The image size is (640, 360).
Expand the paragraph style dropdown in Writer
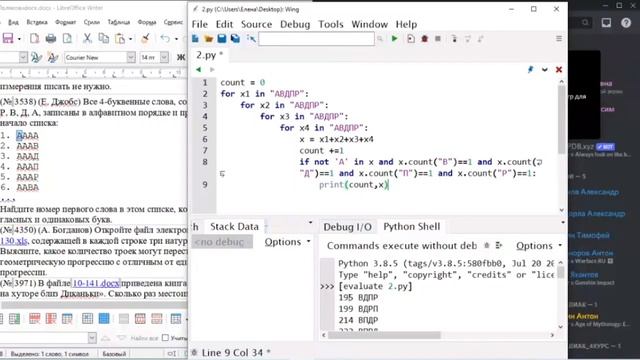23,58
